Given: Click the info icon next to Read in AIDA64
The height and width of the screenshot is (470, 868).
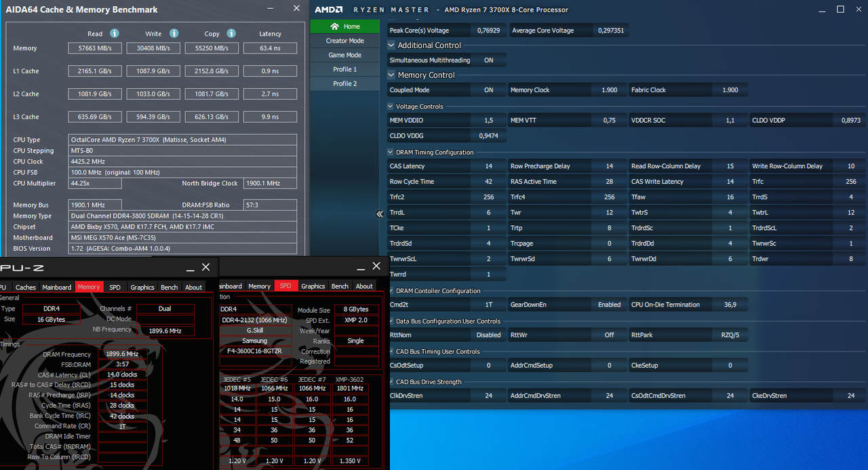Looking at the screenshot, I should tap(115, 33).
